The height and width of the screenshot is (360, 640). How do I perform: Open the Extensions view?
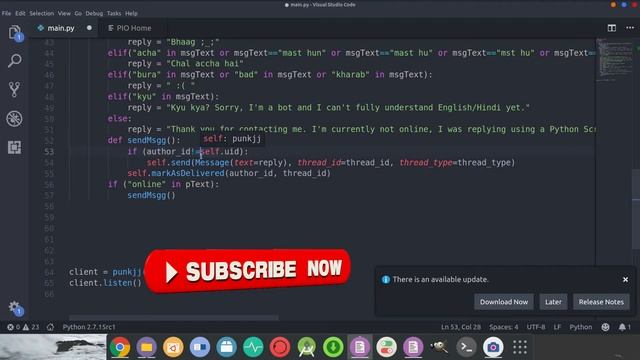pyautogui.click(x=15, y=147)
